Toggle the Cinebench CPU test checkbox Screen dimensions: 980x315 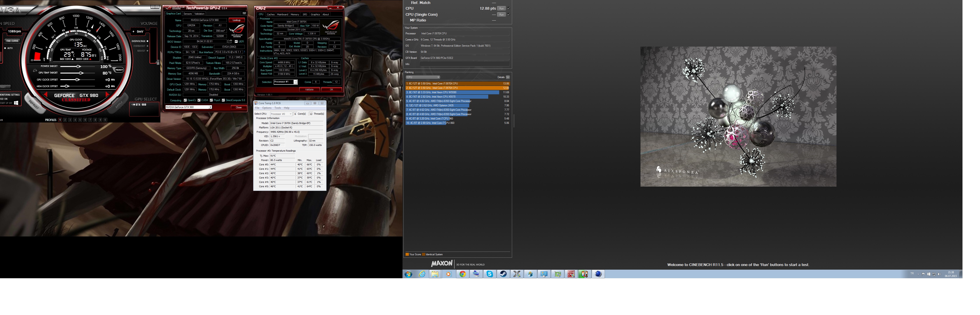point(509,8)
